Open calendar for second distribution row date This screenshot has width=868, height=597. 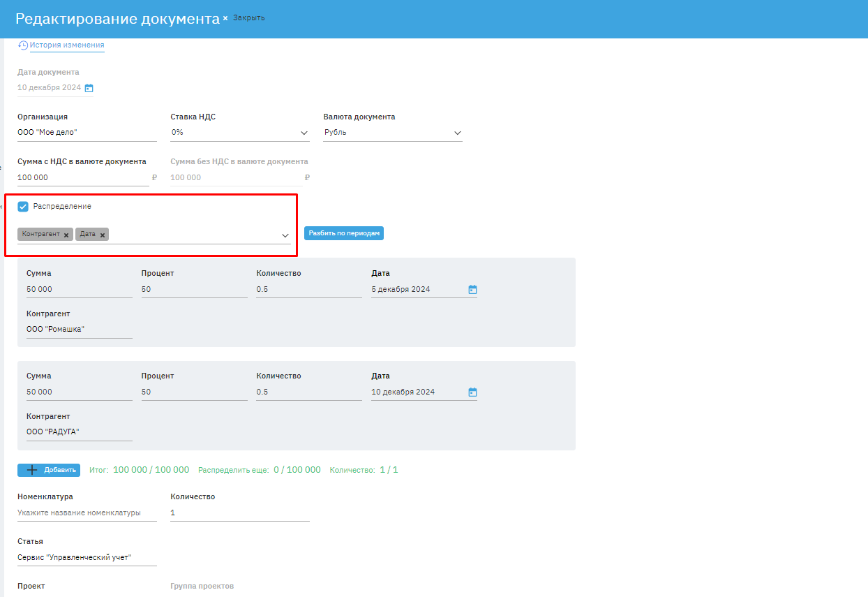[x=472, y=392]
